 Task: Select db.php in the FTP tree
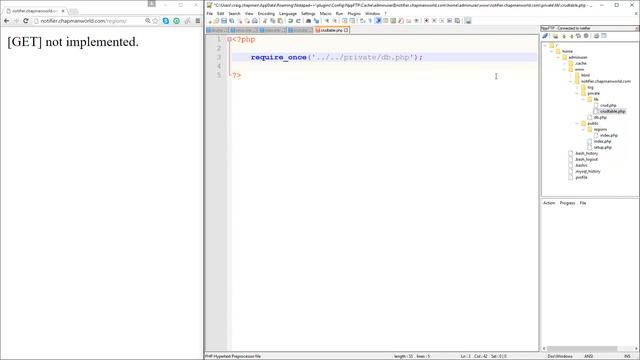coord(600,117)
